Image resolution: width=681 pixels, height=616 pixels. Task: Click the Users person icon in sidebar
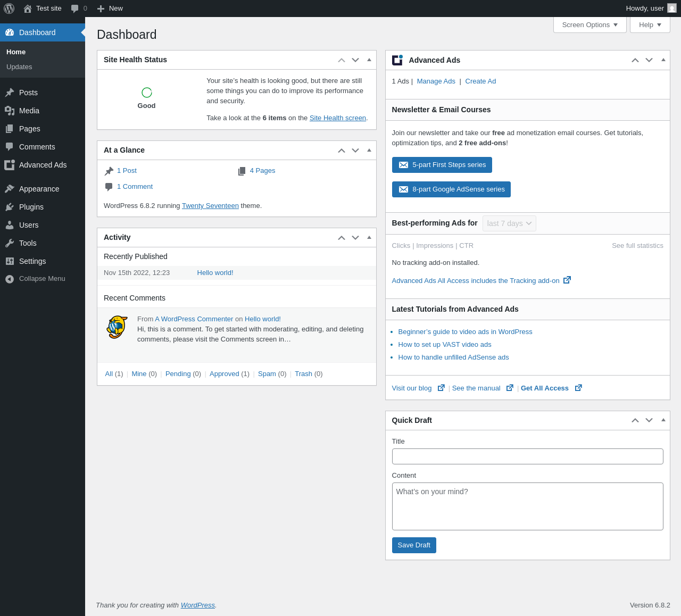(x=10, y=225)
